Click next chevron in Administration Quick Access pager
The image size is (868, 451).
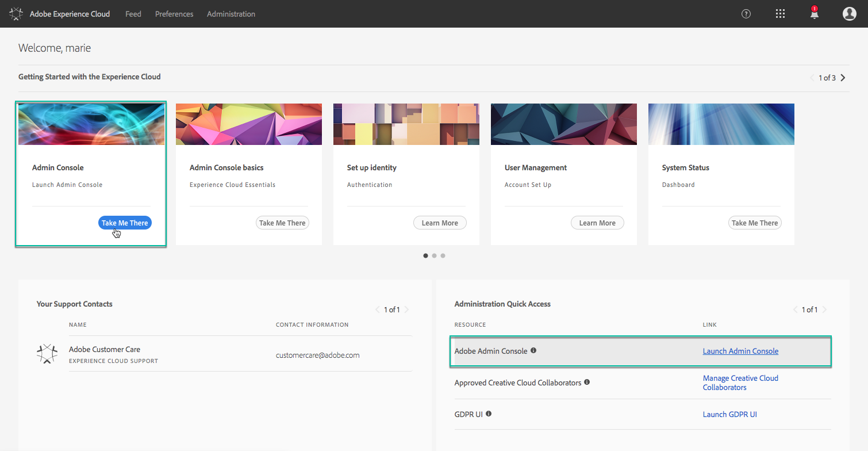(824, 309)
